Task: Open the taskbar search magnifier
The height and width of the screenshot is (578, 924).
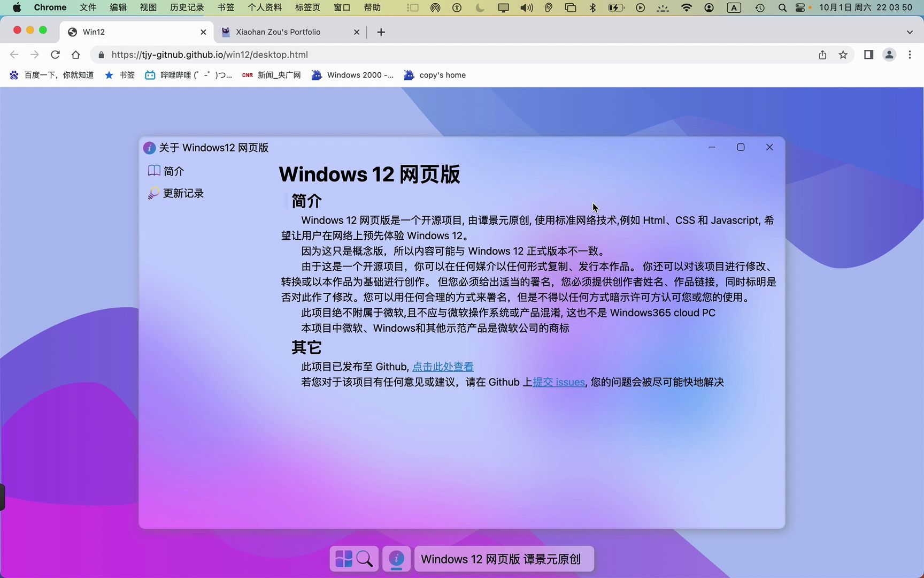Action: [365, 559]
